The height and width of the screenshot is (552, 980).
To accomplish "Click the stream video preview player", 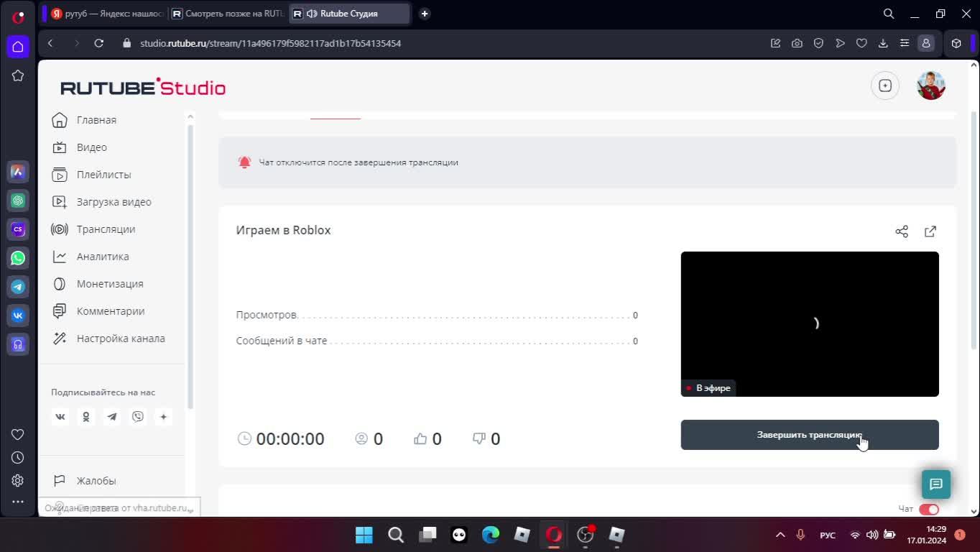I will [810, 324].
